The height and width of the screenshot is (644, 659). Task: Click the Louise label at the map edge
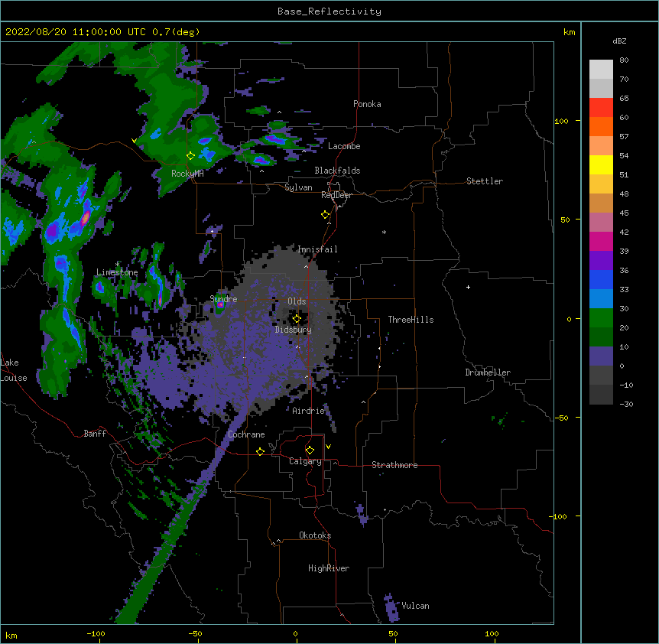(14, 378)
